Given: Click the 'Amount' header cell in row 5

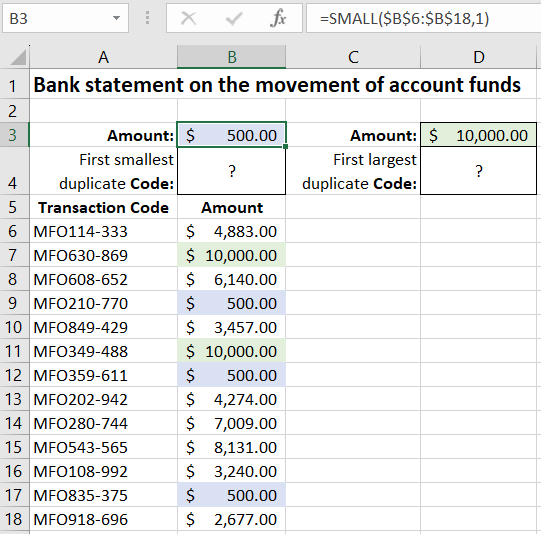Looking at the screenshot, I should pyautogui.click(x=232, y=208).
